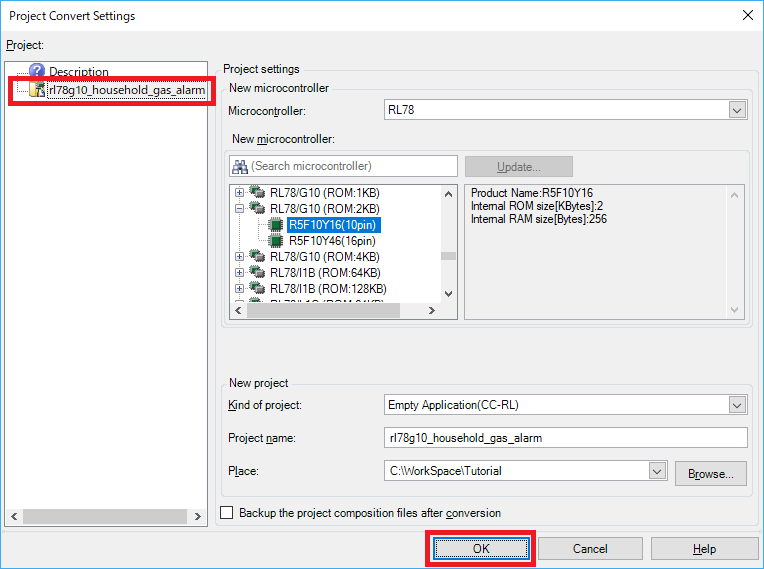Click the Help button
This screenshot has width=764, height=569.
(x=704, y=549)
